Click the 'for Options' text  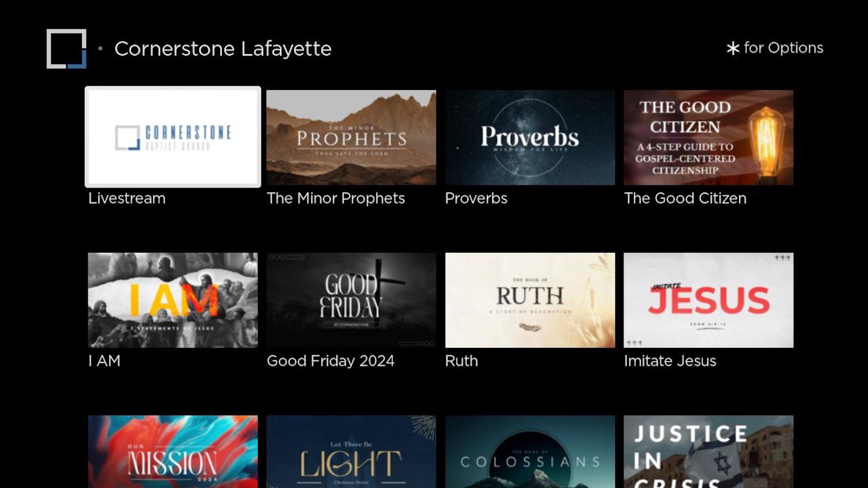783,48
